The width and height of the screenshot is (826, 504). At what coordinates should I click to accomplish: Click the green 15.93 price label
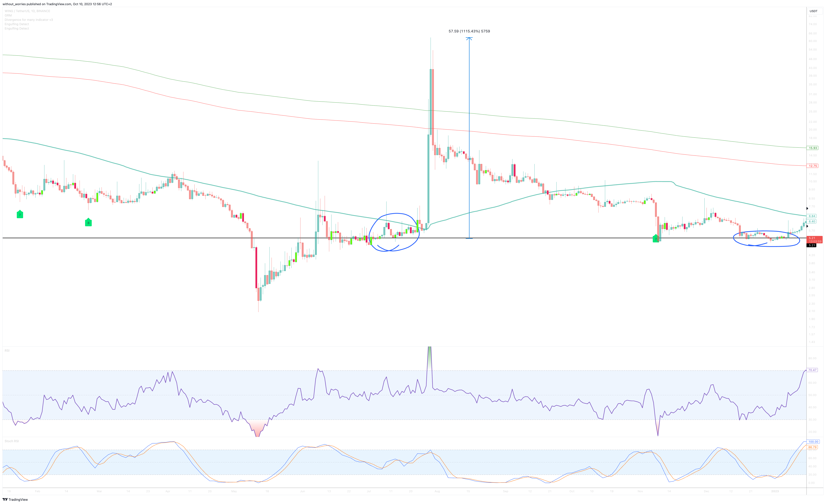click(813, 148)
